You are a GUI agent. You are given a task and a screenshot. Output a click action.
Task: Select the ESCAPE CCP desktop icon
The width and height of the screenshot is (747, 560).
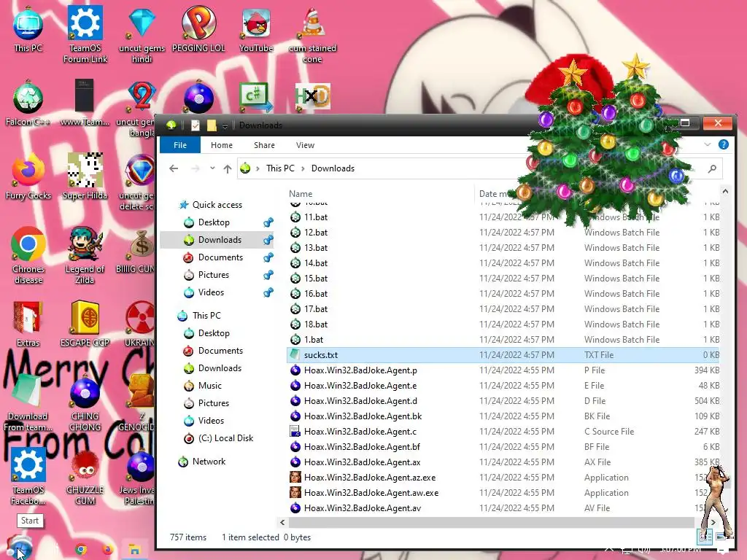85,324
